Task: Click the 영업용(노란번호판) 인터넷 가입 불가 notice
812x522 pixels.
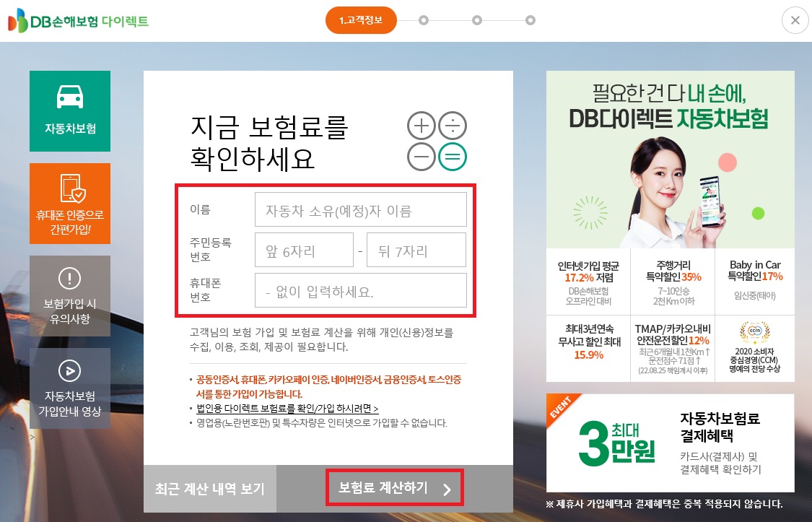Action: [321, 423]
